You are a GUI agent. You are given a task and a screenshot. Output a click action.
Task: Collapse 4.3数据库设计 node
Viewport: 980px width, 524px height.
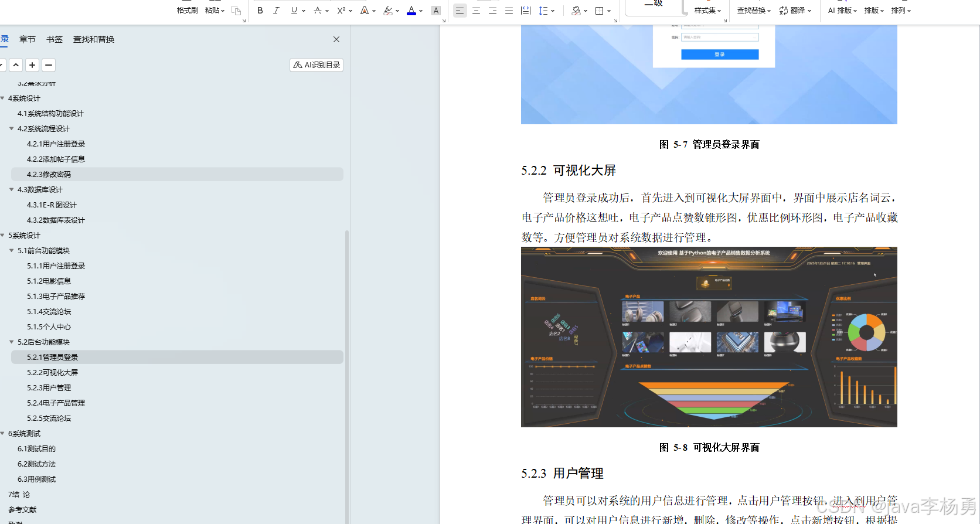click(11, 190)
